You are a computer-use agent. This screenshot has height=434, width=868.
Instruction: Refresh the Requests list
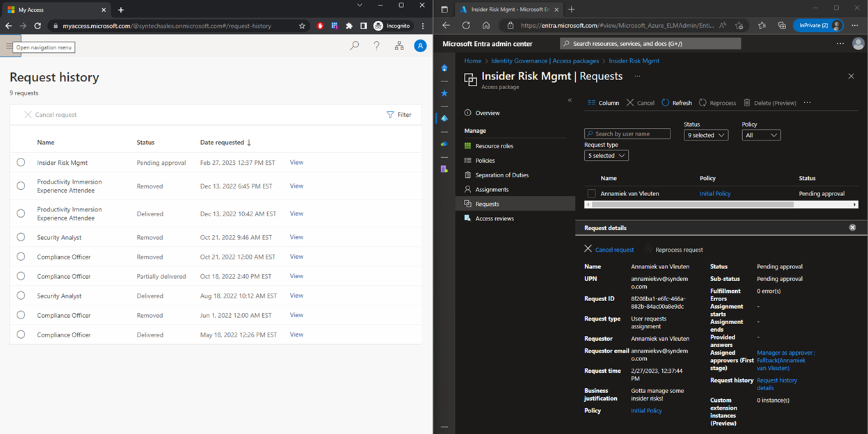tap(676, 103)
